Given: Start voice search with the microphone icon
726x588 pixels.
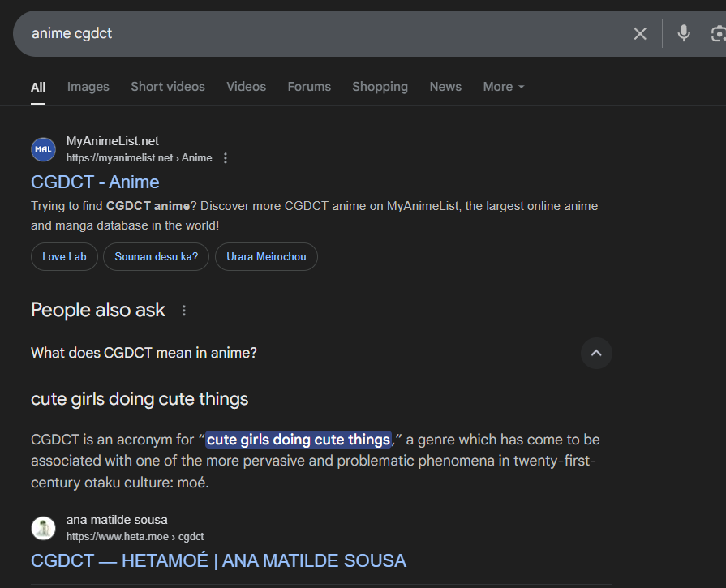Looking at the screenshot, I should click(683, 33).
